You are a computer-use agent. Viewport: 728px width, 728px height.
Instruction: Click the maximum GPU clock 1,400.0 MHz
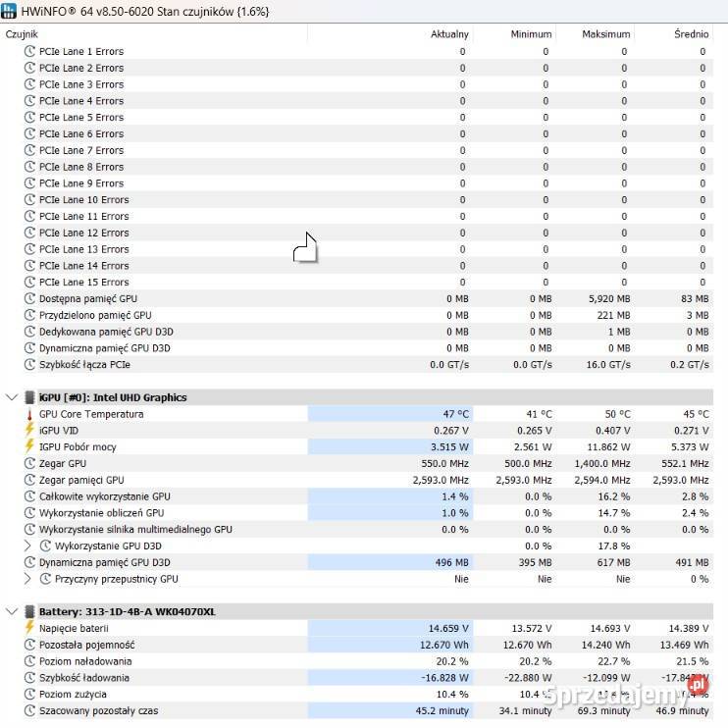[602, 463]
